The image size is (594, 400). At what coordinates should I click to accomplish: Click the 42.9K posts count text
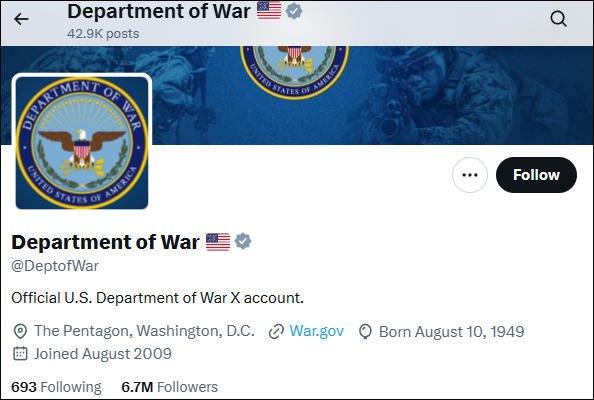tap(103, 34)
